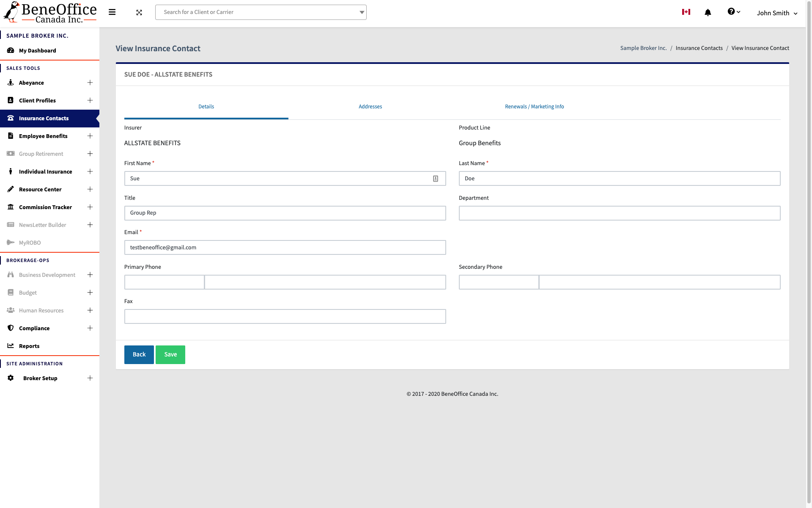The height and width of the screenshot is (508, 812).
Task: Expand the Employee Benefits section
Action: pyautogui.click(x=90, y=136)
